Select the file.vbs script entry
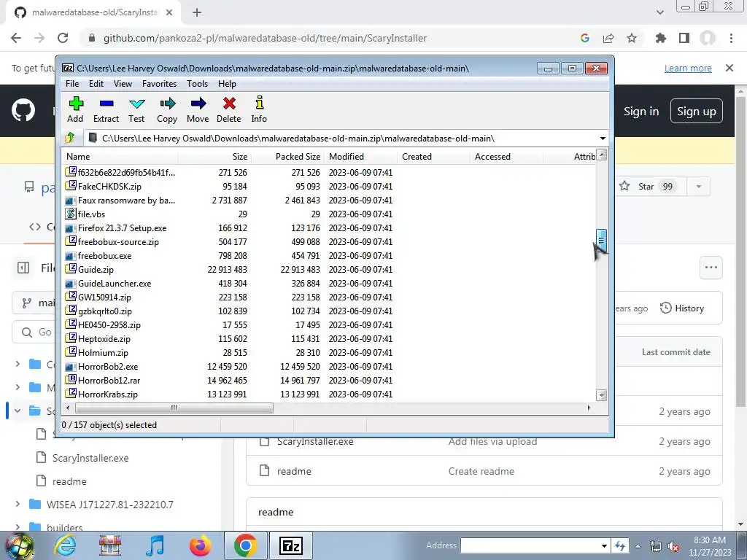747x560 pixels. pyautogui.click(x=91, y=214)
